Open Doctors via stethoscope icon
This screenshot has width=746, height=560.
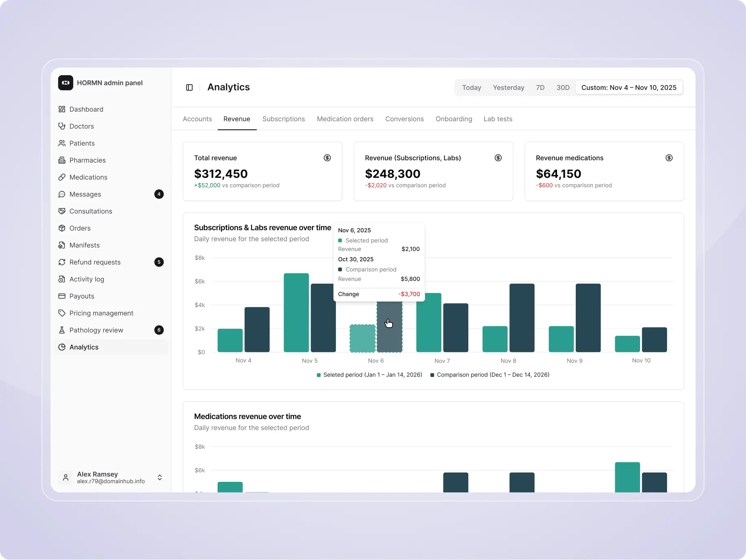(62, 126)
